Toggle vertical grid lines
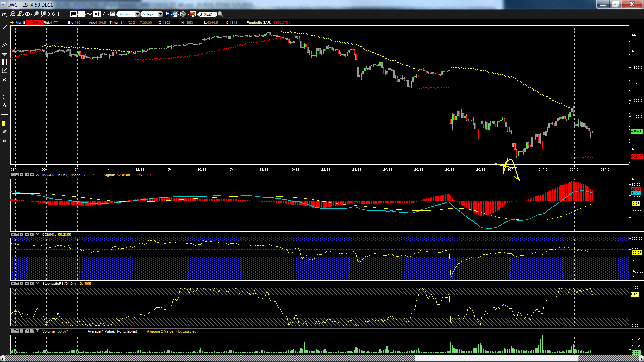This screenshot has width=644, height=362. tap(73, 14)
